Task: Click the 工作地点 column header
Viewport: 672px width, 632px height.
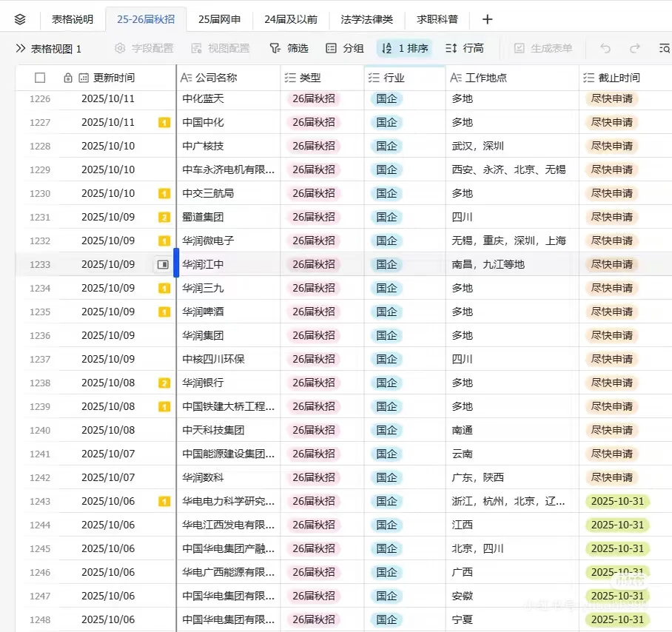Action: pos(512,78)
